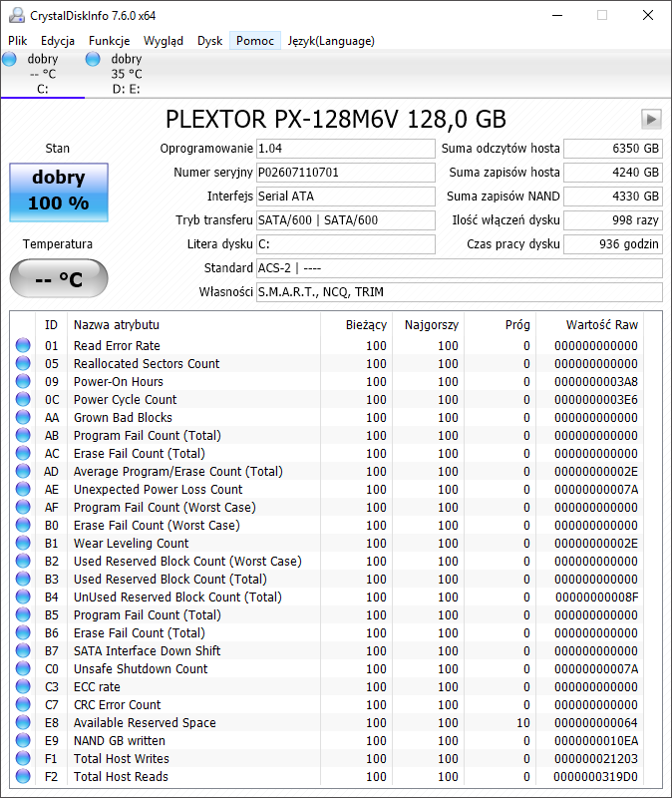672x798 pixels.
Task: Click the CrystalDiskInfo title bar app icon
Action: (x=17, y=15)
